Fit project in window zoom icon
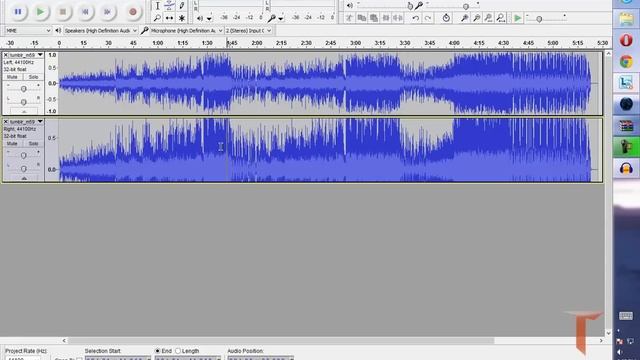640x360 pixels. pyautogui.click(x=500, y=18)
